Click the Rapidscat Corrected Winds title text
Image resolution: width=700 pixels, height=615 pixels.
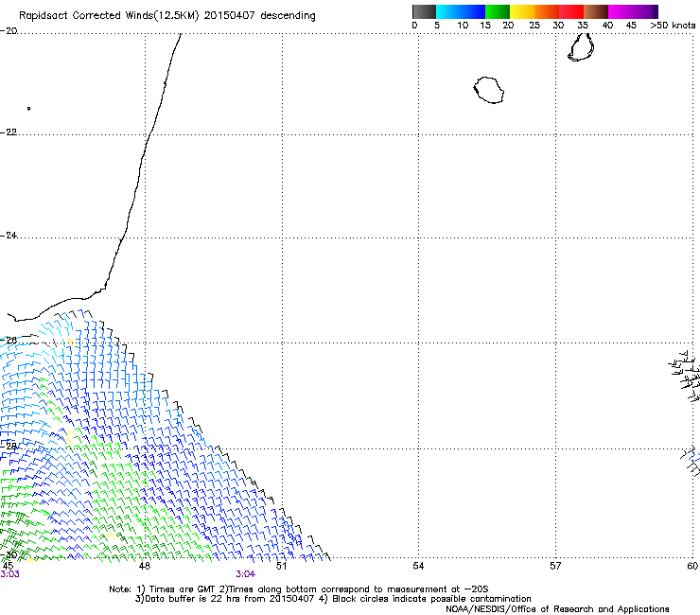pos(167,16)
